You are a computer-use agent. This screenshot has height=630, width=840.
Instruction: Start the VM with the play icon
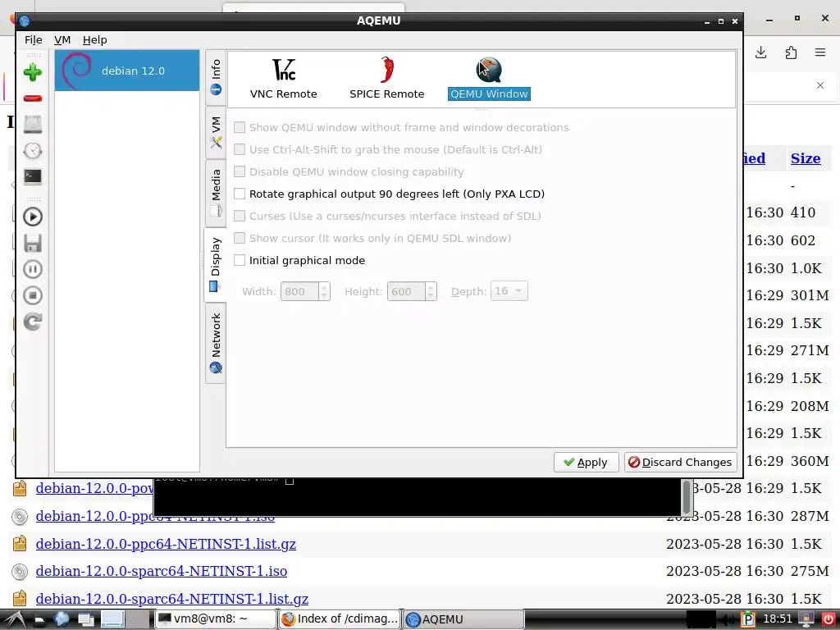33,217
